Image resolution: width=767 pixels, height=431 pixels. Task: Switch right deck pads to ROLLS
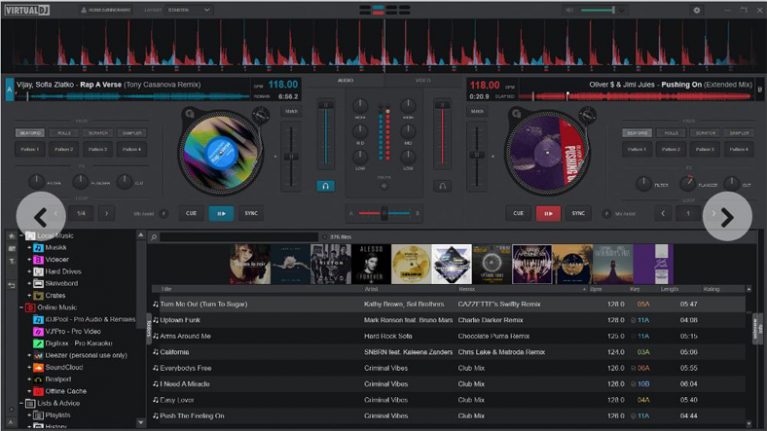[x=671, y=133]
